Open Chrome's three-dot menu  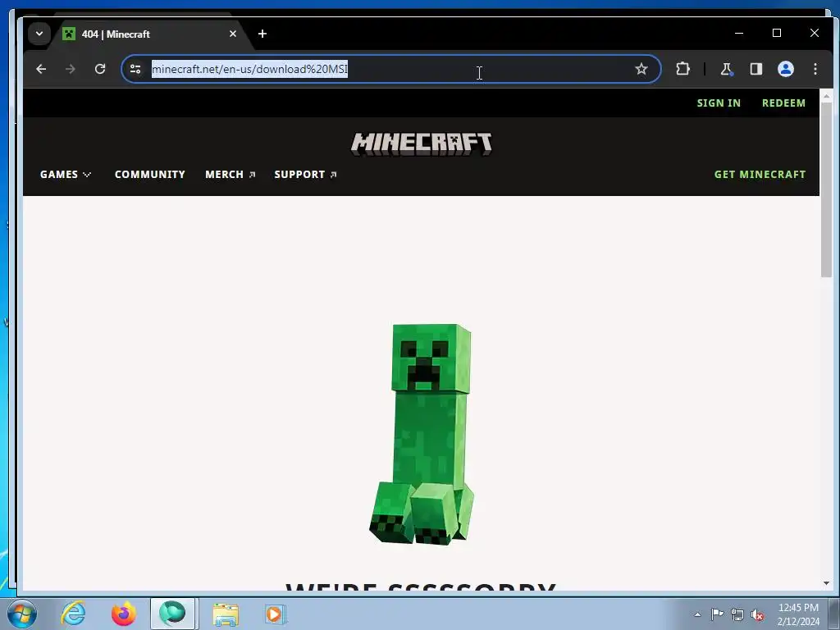pyautogui.click(x=815, y=69)
